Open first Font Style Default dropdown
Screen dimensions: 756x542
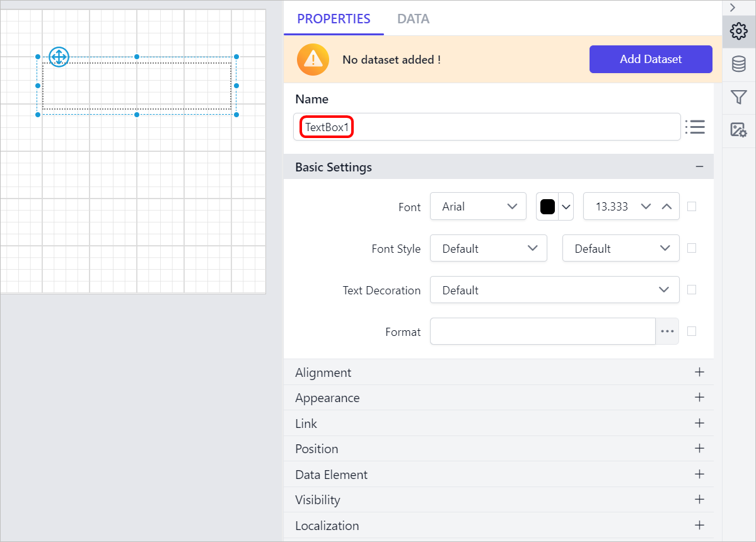tap(489, 248)
